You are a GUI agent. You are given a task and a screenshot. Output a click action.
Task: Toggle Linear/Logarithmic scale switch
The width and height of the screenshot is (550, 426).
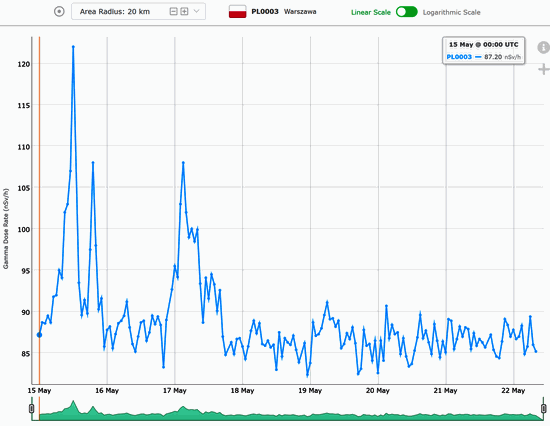(407, 12)
